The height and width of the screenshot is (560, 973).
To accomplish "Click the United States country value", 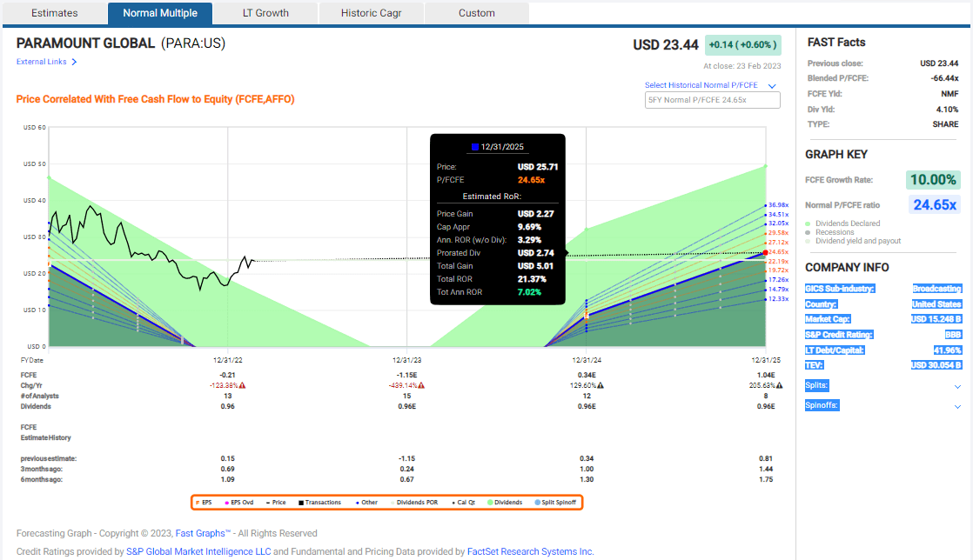I will 936,304.
